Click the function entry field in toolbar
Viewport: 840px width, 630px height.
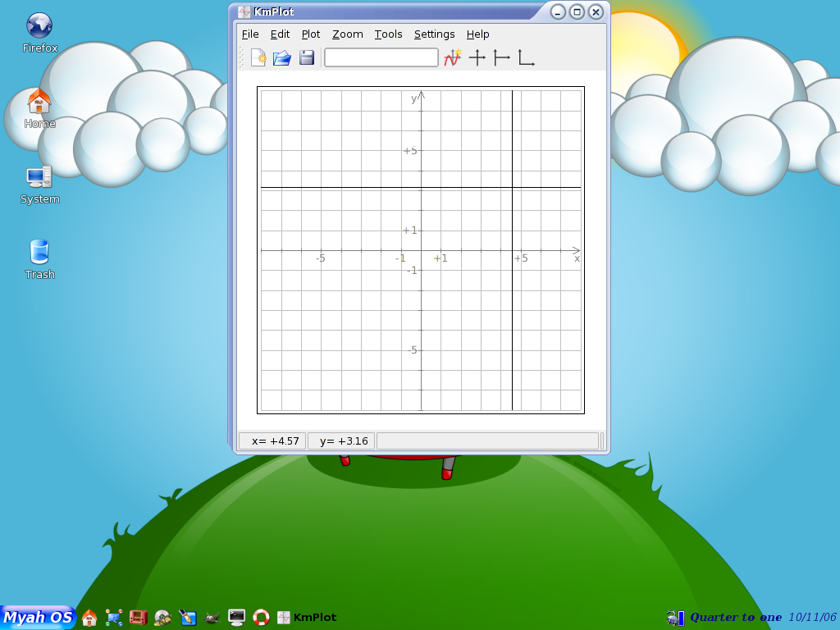coord(381,58)
